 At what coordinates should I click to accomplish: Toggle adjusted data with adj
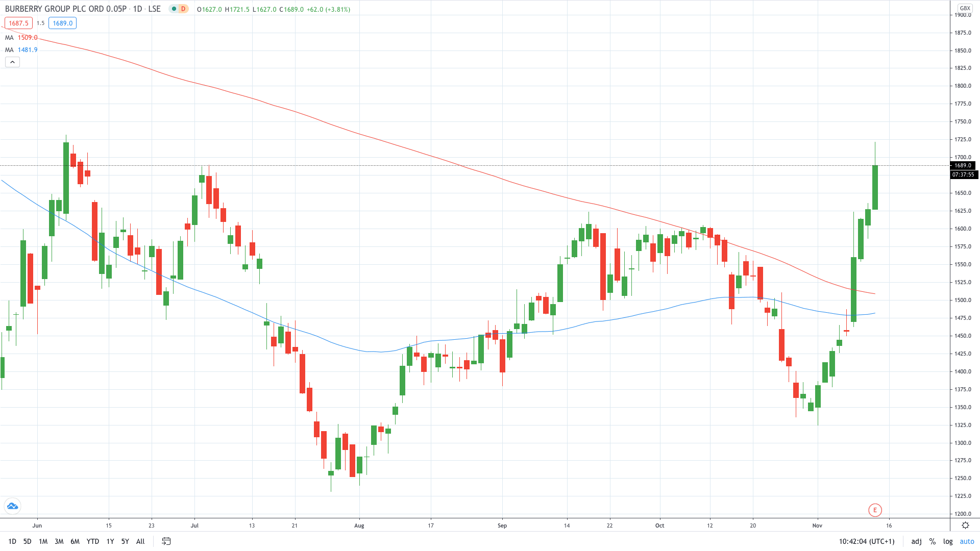coord(917,541)
